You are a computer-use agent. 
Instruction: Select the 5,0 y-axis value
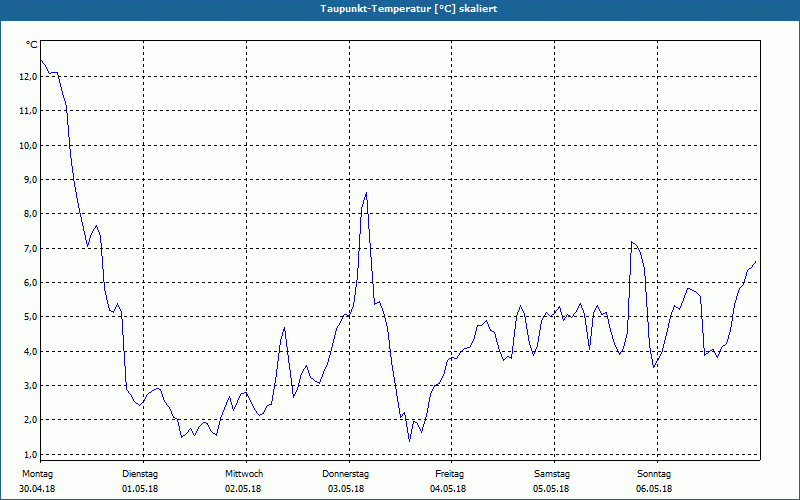pyautogui.click(x=30, y=317)
